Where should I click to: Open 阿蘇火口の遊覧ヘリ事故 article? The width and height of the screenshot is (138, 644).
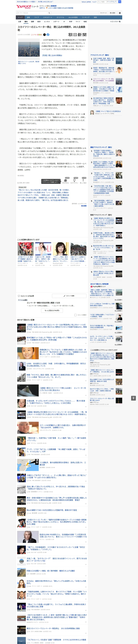(51, 571)
